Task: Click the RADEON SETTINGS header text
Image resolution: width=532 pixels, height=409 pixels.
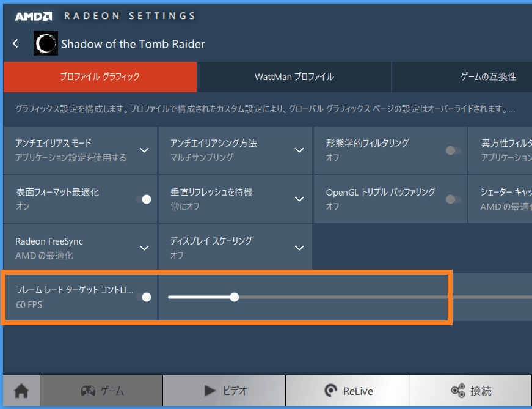Action: coord(130,16)
